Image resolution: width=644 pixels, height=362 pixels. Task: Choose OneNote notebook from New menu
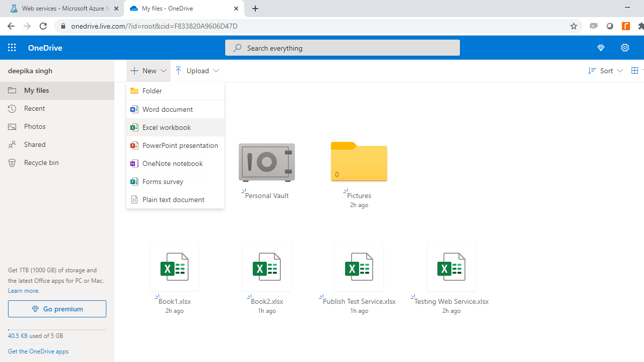[175, 163]
